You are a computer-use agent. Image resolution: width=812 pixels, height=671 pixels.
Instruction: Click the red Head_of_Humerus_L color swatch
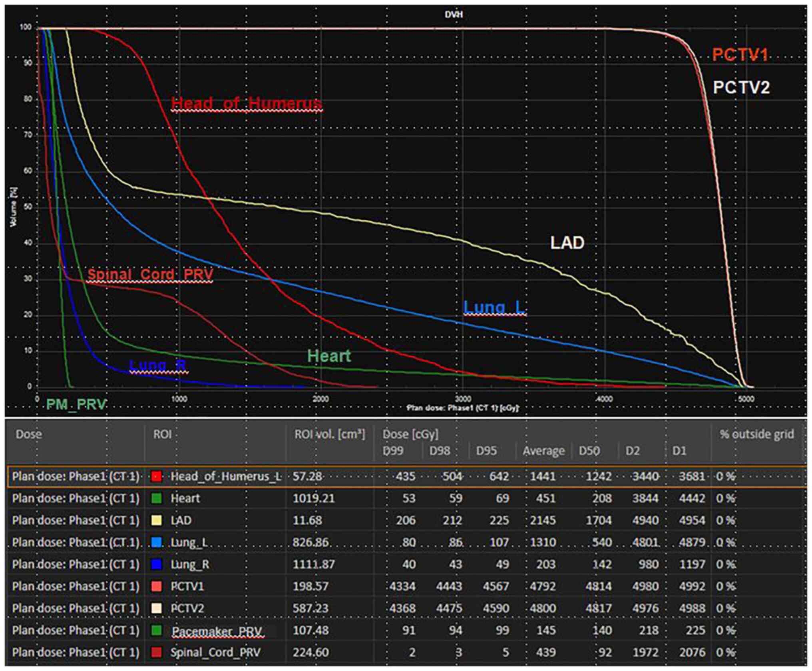(x=156, y=476)
